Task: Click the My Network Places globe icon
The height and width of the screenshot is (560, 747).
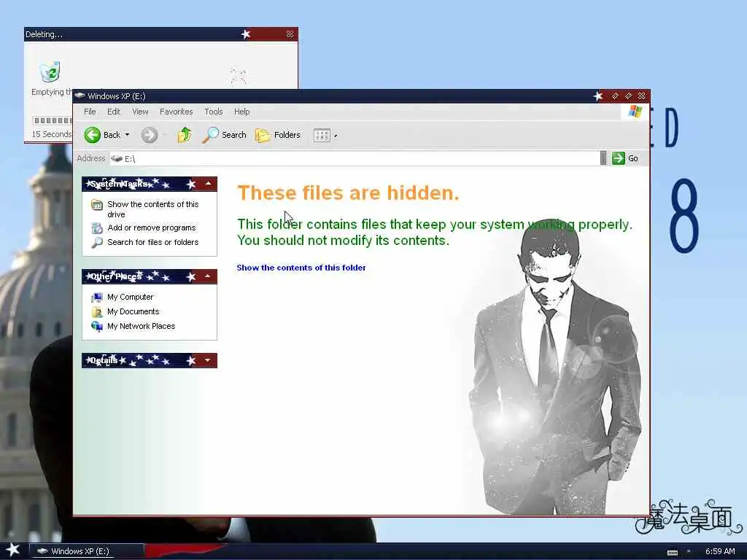Action: click(97, 327)
